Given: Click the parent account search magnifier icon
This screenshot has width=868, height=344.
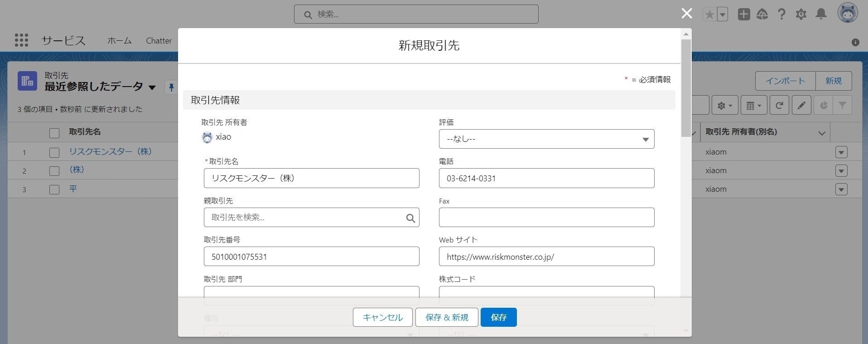Looking at the screenshot, I should tap(410, 218).
